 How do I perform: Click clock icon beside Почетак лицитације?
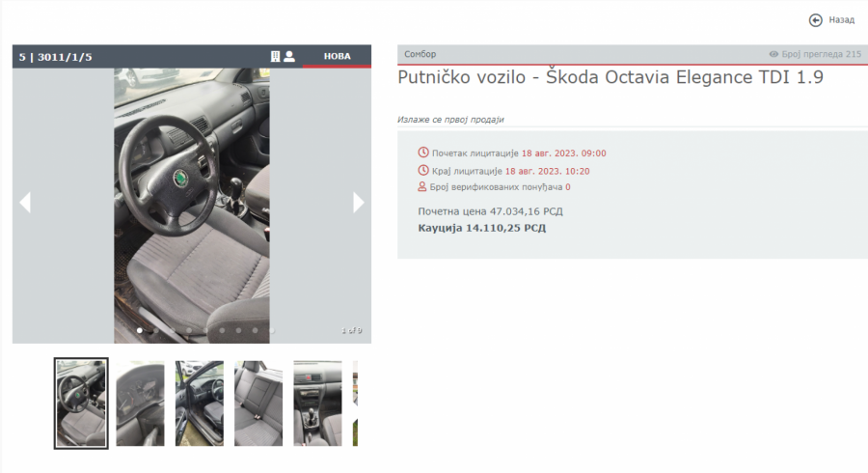(x=422, y=153)
